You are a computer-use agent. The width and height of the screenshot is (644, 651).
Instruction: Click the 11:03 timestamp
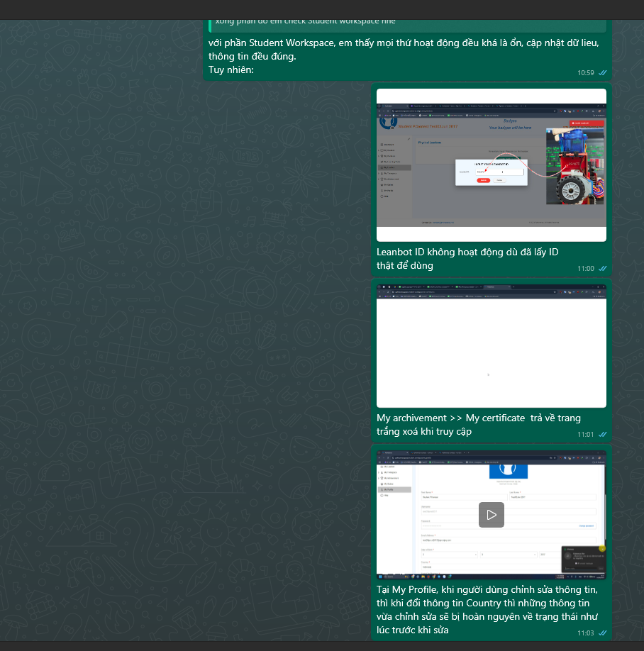(585, 633)
